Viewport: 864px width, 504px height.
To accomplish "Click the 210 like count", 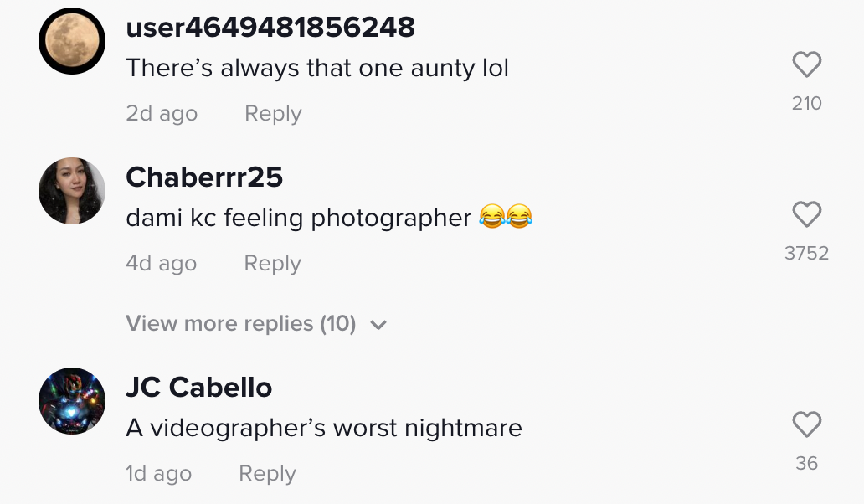I will (806, 104).
